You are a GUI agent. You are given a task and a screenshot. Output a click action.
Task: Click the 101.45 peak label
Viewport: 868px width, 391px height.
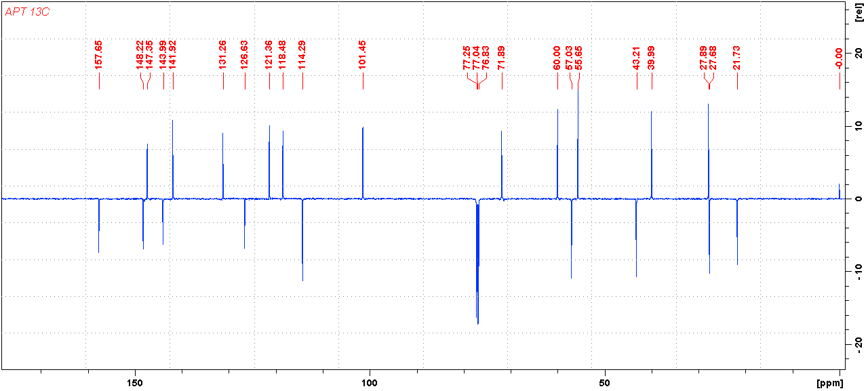coord(363,55)
